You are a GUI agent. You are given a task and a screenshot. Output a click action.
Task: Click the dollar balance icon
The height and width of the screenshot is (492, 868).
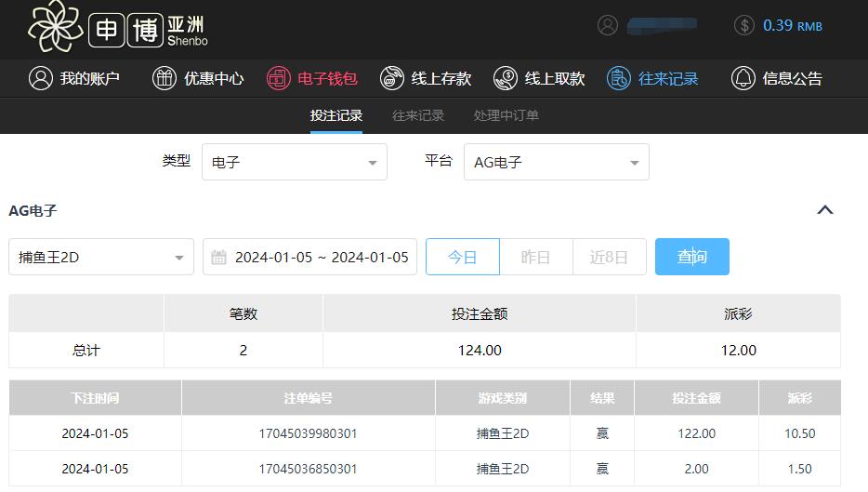click(744, 25)
